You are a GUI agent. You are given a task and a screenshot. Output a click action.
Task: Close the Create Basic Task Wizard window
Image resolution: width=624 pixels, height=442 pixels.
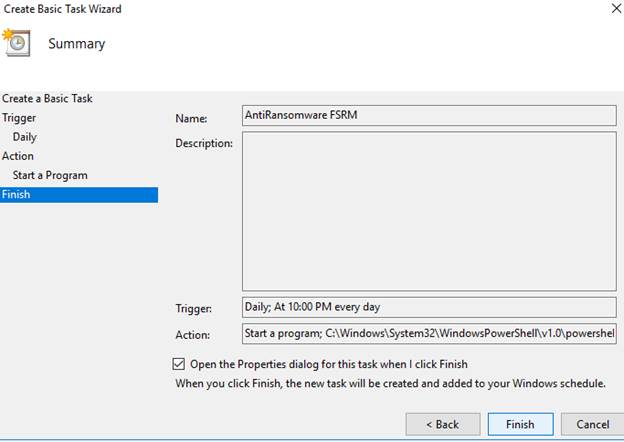[613, 8]
